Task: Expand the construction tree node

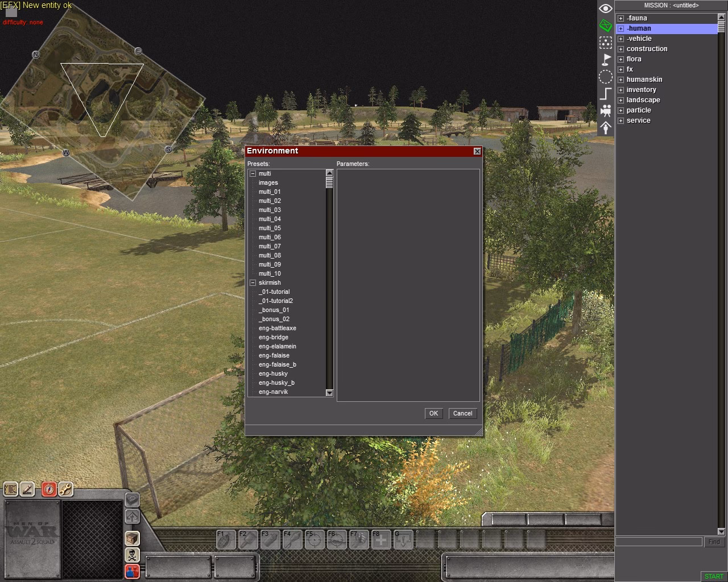Action: [x=621, y=49]
